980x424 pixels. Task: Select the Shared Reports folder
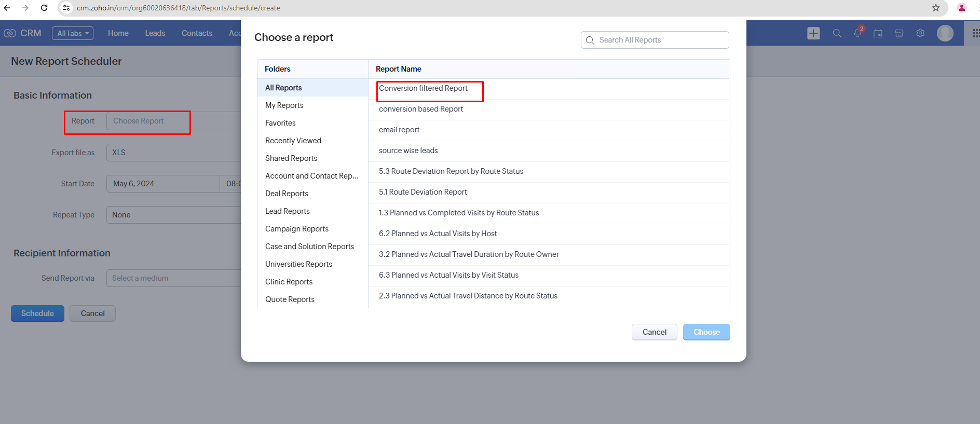click(x=312, y=158)
